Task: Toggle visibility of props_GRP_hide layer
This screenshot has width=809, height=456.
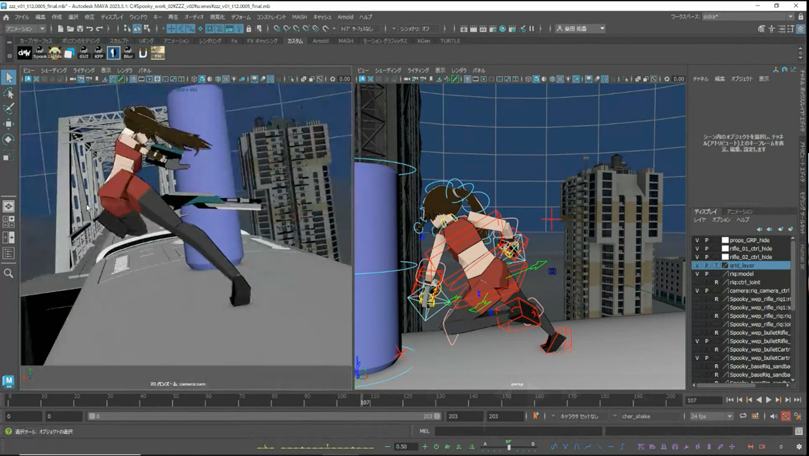Action: point(698,240)
